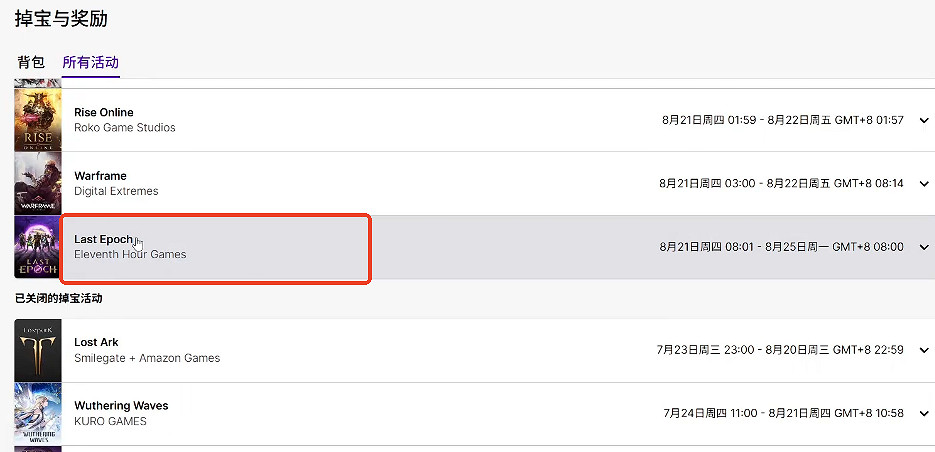Viewport: 935px width, 452px height.
Task: Click the Digital Extremes developer label
Action: (116, 191)
